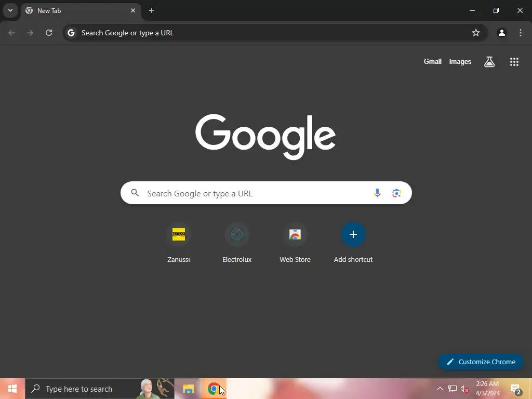532x399 pixels.
Task: Add a new shortcut
Action: pos(353,243)
